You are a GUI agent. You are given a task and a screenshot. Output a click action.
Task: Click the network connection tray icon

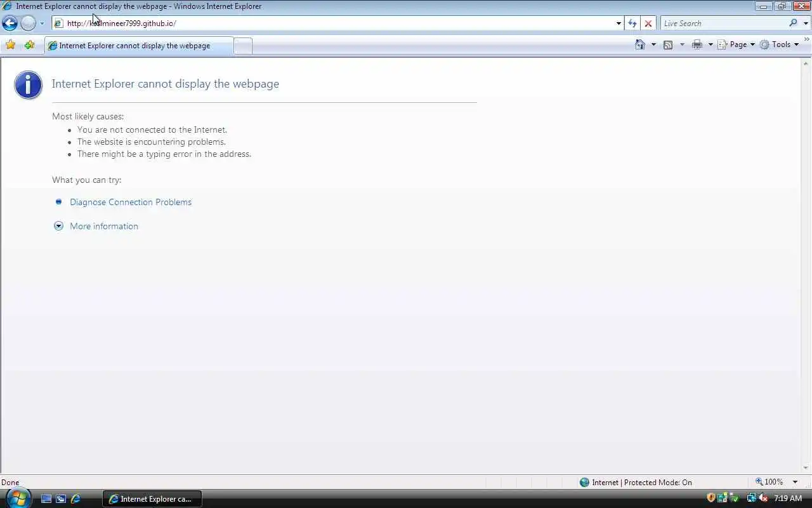coord(752,498)
